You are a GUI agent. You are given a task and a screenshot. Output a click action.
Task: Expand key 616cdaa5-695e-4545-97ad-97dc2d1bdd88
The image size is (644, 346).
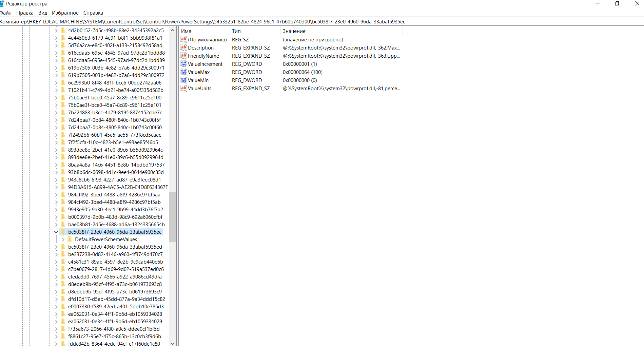point(56,53)
